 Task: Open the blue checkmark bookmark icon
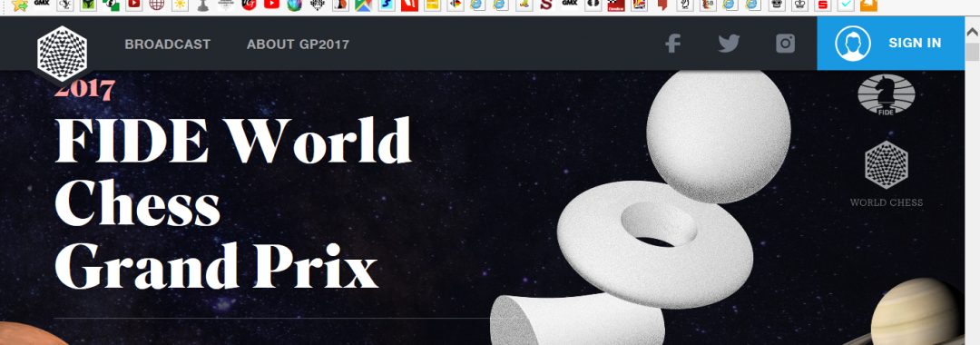847,5
